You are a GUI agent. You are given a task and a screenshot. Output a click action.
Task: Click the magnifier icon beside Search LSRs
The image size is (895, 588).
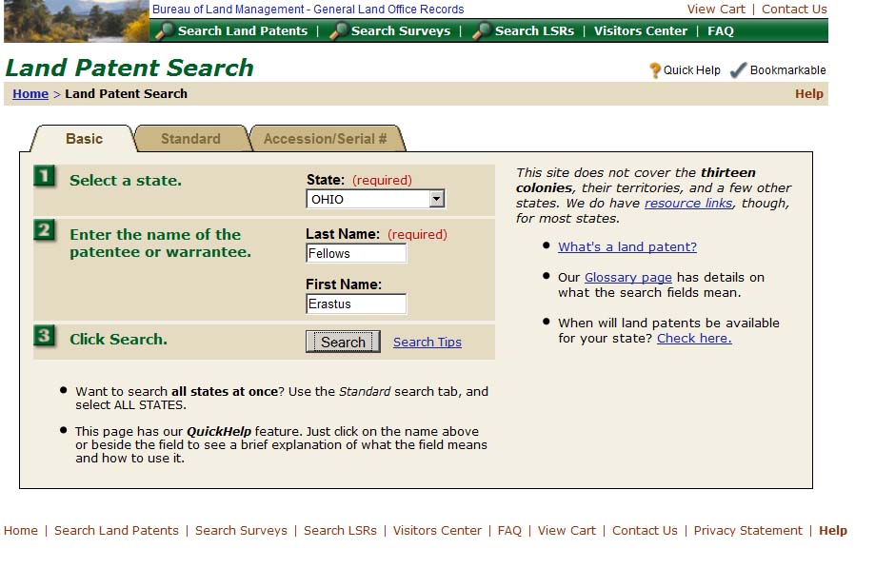point(482,31)
